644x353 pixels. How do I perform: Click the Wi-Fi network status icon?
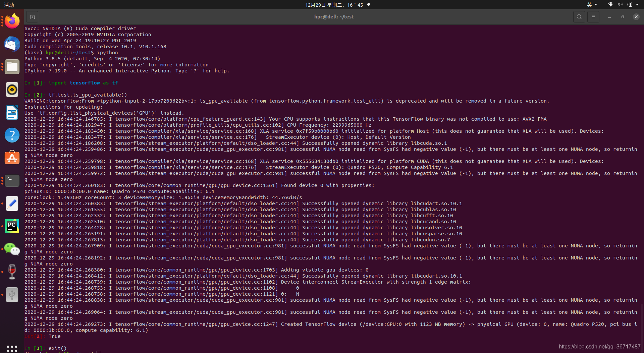point(611,5)
